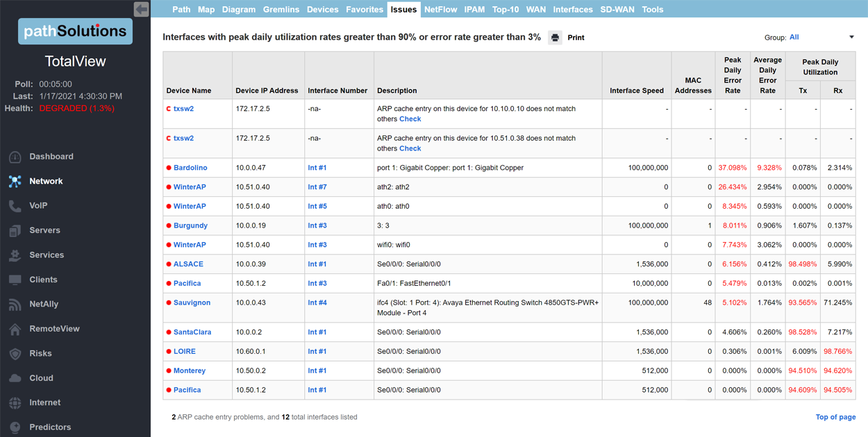Screen dimensions: 868x437
Task: Switch to the NetFlow tab
Action: [x=440, y=10]
